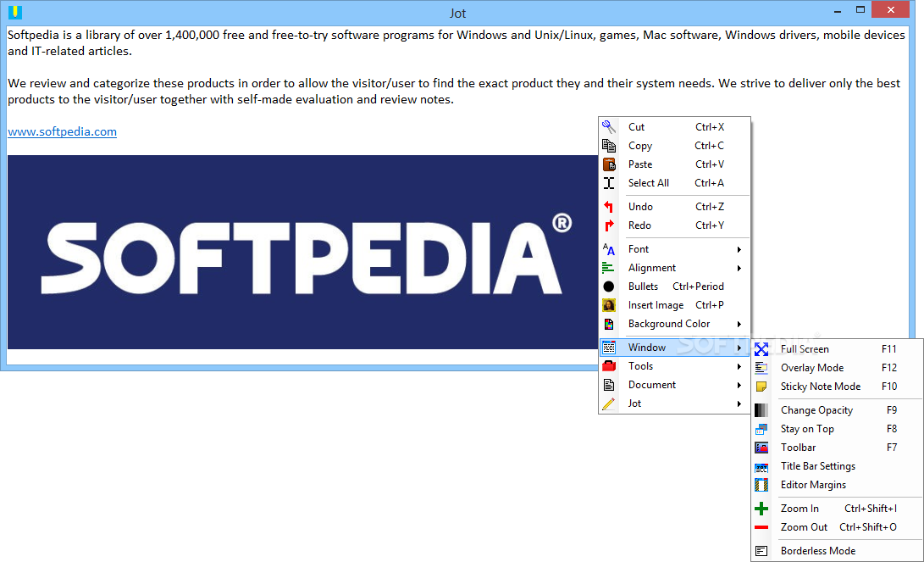Choose Undo menu entry
The height and width of the screenshot is (562, 924).
coord(675,206)
